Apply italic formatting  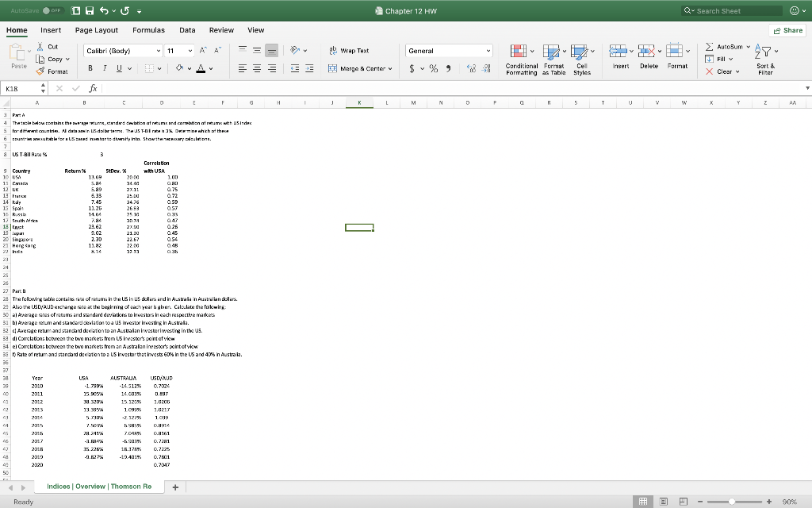pos(104,67)
